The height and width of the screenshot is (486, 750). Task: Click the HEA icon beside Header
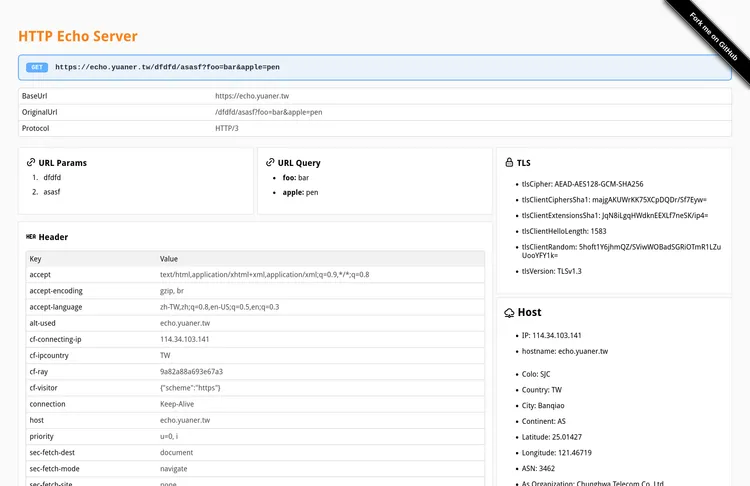click(x=31, y=237)
